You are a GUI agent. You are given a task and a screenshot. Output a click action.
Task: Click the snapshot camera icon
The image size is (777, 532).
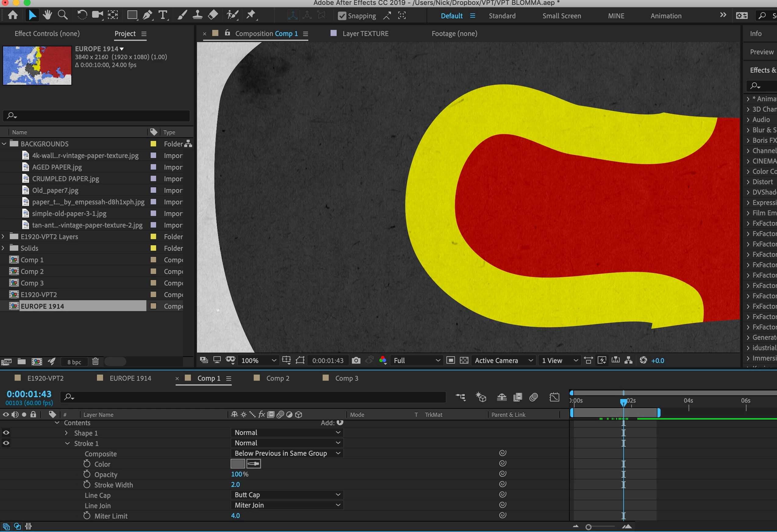(356, 361)
